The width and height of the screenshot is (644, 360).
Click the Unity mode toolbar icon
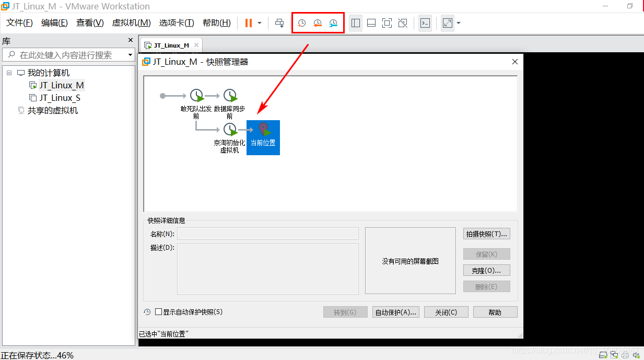[x=403, y=23]
